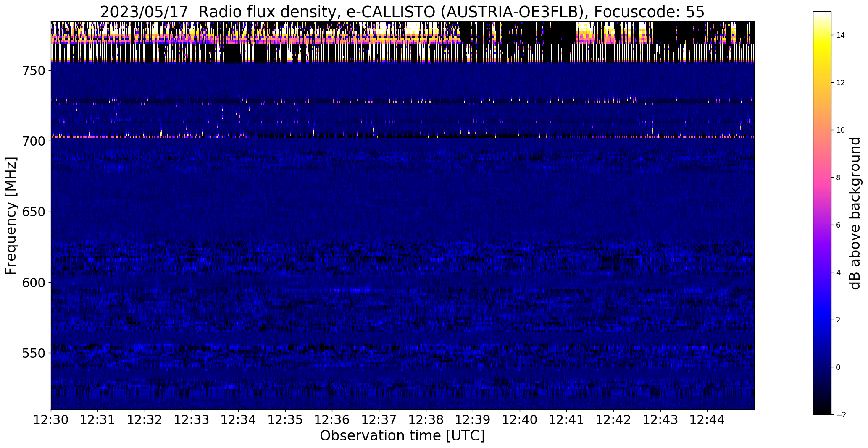Click the dotted interference line near 728 MHz

point(402,101)
